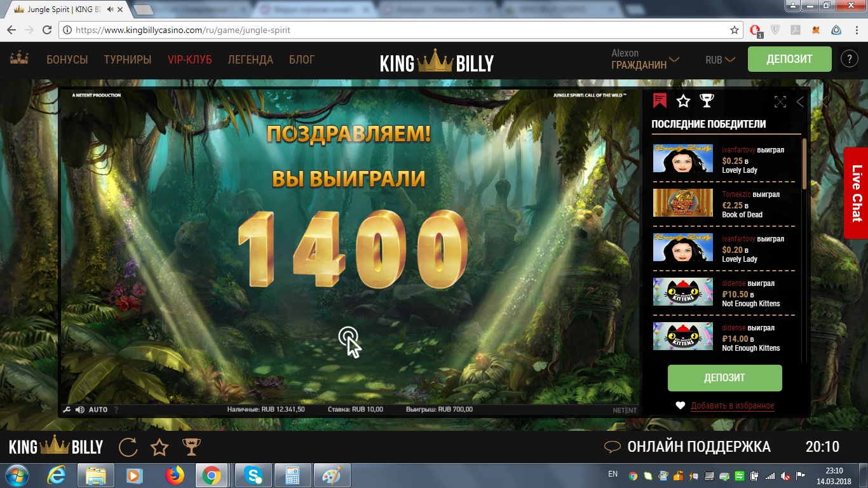Open the red Live Chat tab
The width and height of the screenshot is (868, 488).
[856, 193]
